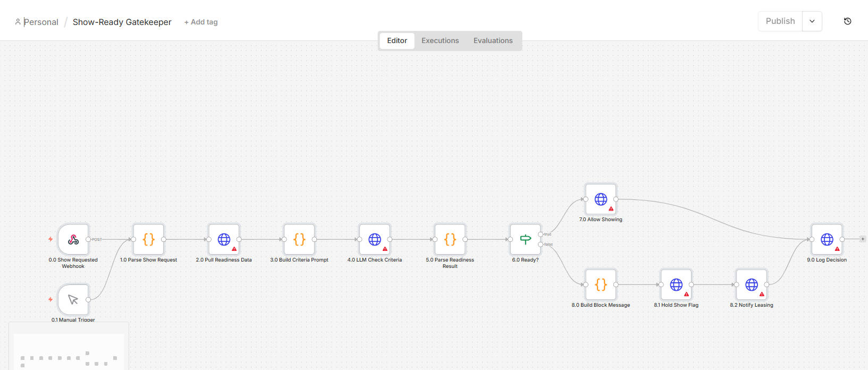The width and height of the screenshot is (868, 370).
Task: Click the '1.0 Parse Show Request' label
Action: pos(149,260)
